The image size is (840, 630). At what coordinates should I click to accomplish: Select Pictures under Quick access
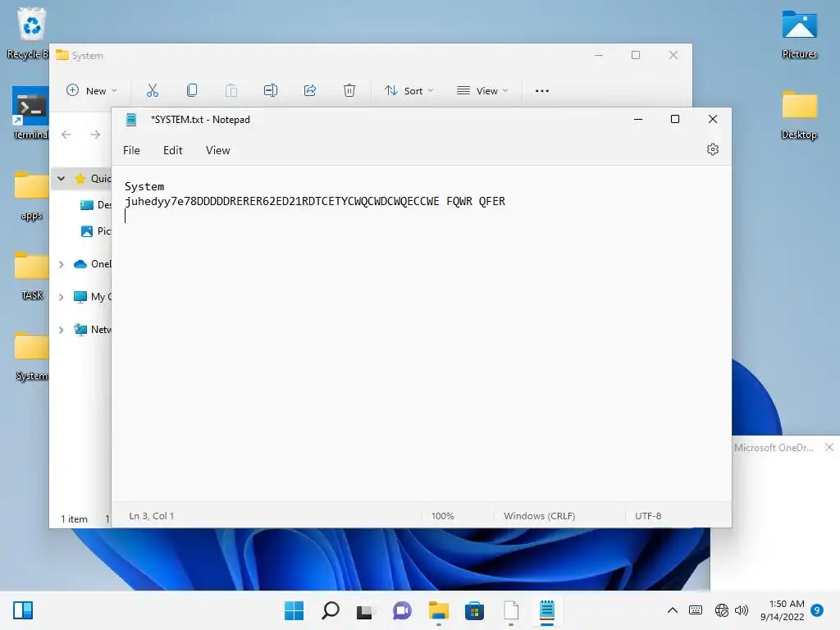coord(95,231)
